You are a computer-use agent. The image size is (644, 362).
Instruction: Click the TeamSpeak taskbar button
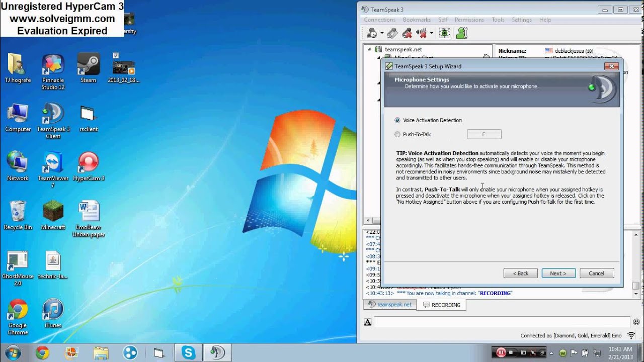point(218,352)
